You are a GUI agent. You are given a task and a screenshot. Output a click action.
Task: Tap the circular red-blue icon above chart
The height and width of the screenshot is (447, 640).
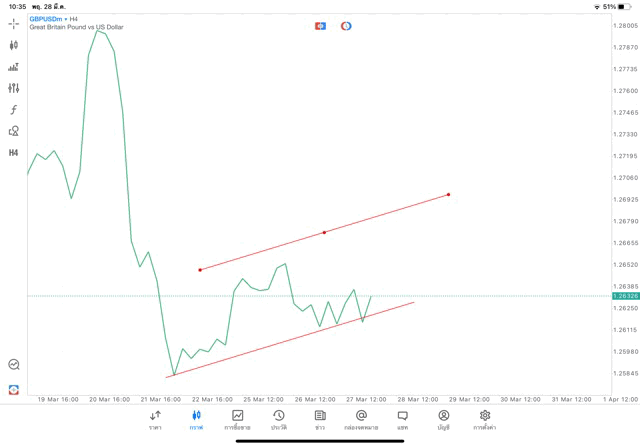346,26
